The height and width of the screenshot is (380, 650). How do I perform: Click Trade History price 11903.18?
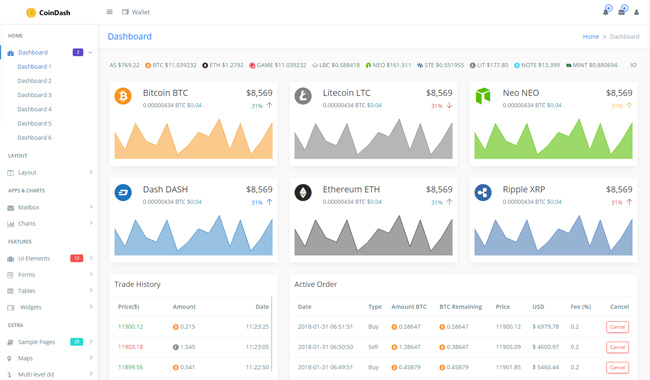(x=130, y=347)
